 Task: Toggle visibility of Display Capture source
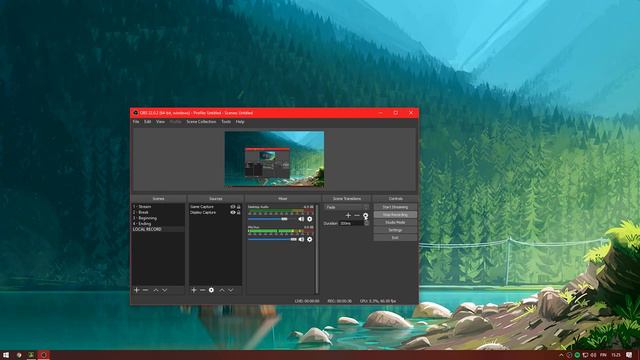pyautogui.click(x=233, y=213)
